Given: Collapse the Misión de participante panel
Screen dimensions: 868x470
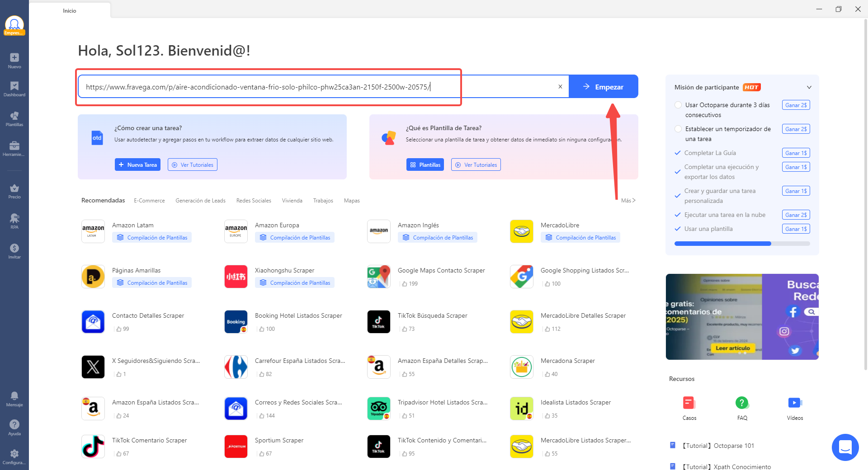Looking at the screenshot, I should 809,87.
